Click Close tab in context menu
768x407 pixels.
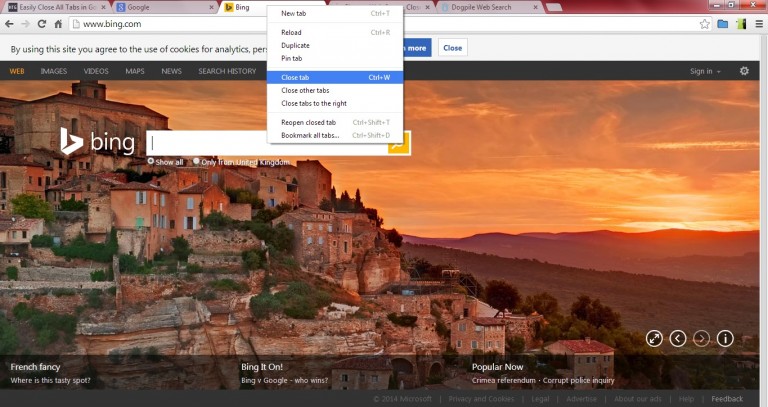pyautogui.click(x=335, y=77)
